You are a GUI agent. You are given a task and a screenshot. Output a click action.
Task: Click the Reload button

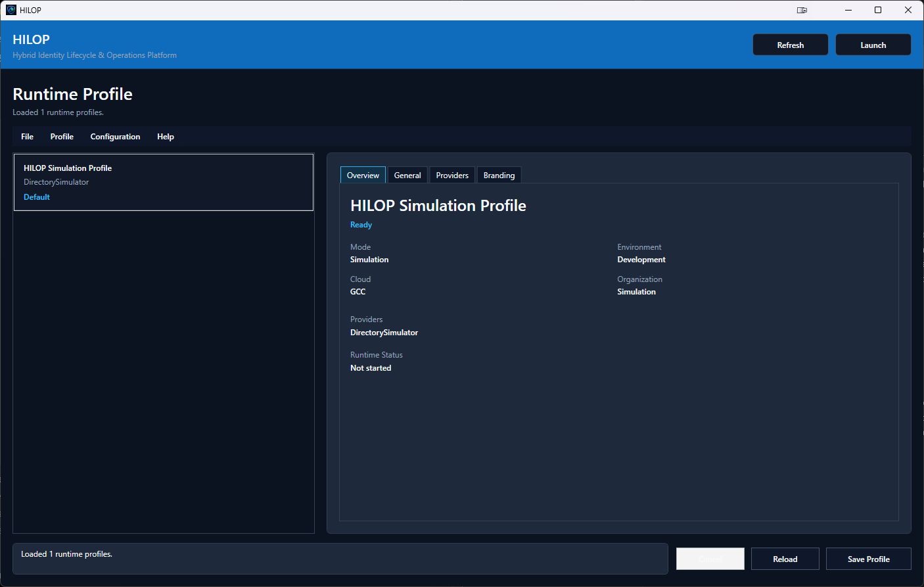785,559
